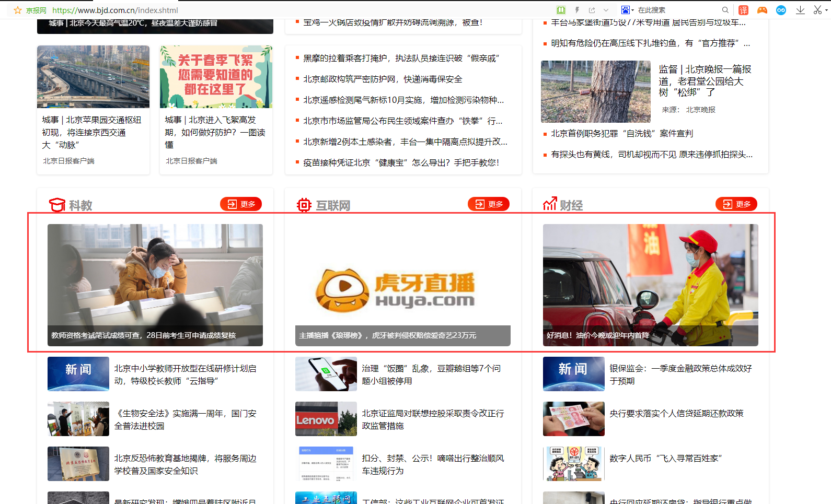The image size is (831, 504).
Task: Open 监督 老君堂公园 松绑 headline
Action: 705,80
